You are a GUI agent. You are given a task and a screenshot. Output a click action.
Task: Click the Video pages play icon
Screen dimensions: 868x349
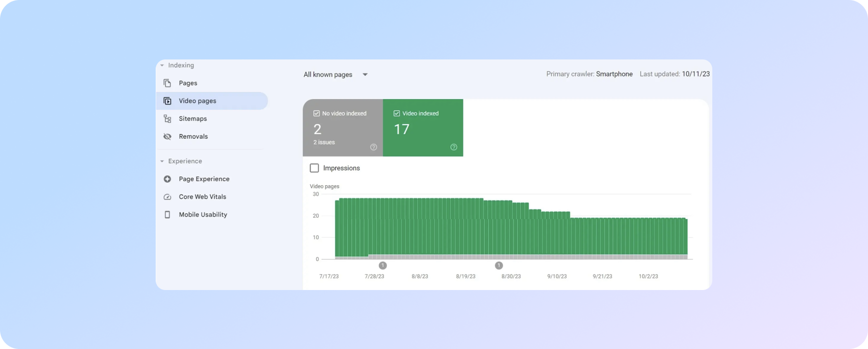tap(167, 101)
